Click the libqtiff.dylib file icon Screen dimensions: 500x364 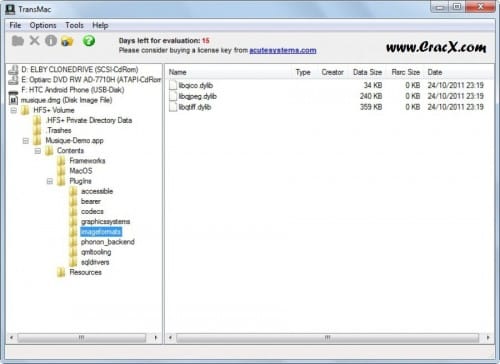(x=173, y=107)
